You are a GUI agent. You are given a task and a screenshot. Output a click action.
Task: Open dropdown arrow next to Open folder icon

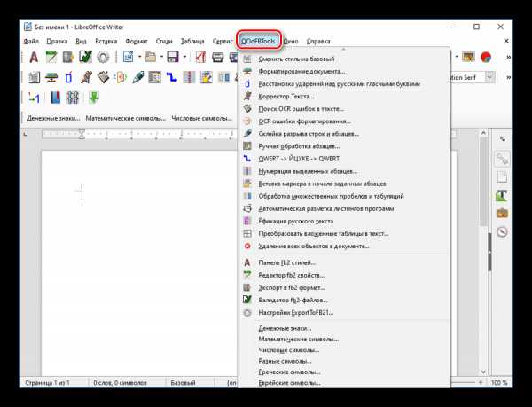(x=158, y=58)
